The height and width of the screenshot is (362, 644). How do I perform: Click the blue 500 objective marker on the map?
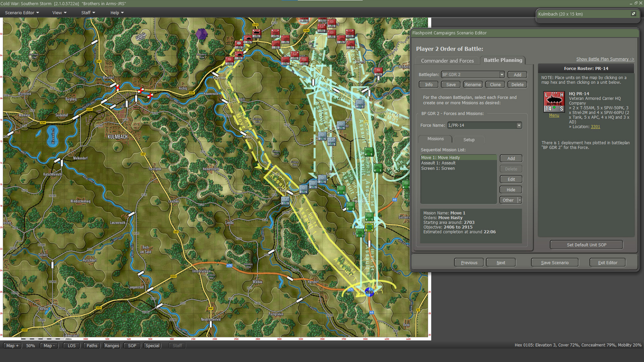[369, 292]
